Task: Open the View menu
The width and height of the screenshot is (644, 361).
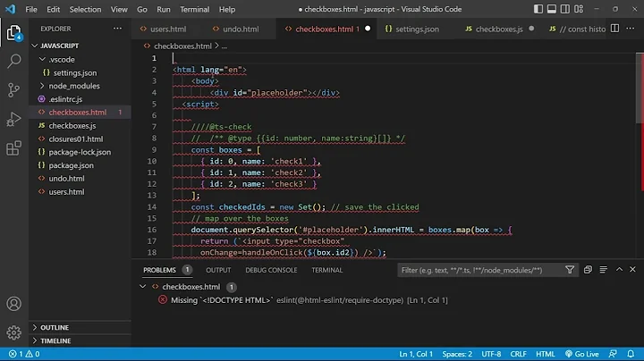Action: (x=119, y=9)
